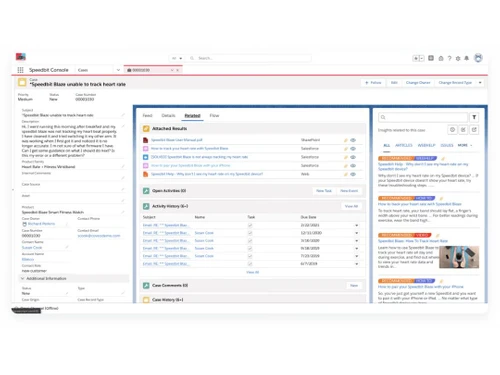The image size is (500, 375).
Task: Edit the Subject field pencil icon
Action: 123,115
